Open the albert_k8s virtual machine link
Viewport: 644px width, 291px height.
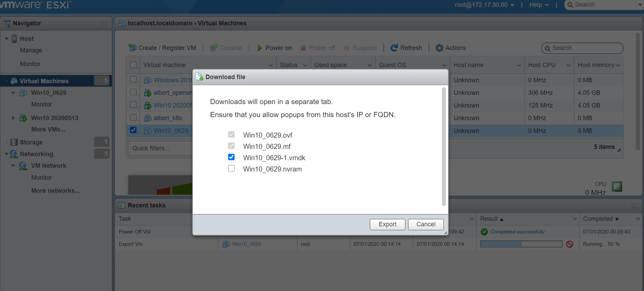click(x=168, y=118)
